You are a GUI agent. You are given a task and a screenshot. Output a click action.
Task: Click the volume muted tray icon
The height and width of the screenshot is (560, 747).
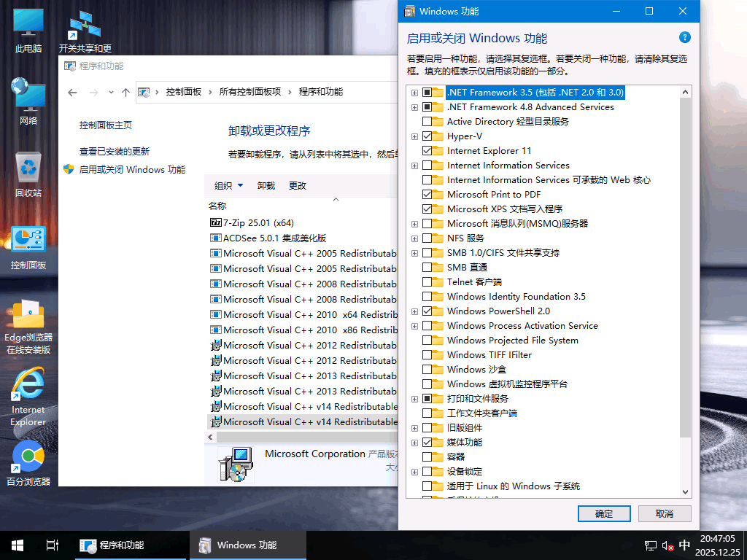pyautogui.click(x=667, y=545)
